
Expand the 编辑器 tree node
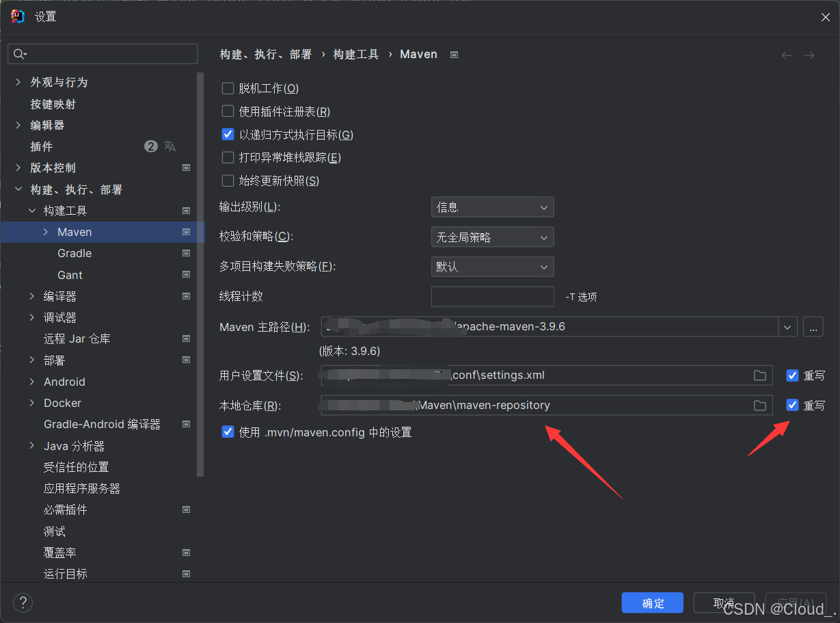coord(18,125)
